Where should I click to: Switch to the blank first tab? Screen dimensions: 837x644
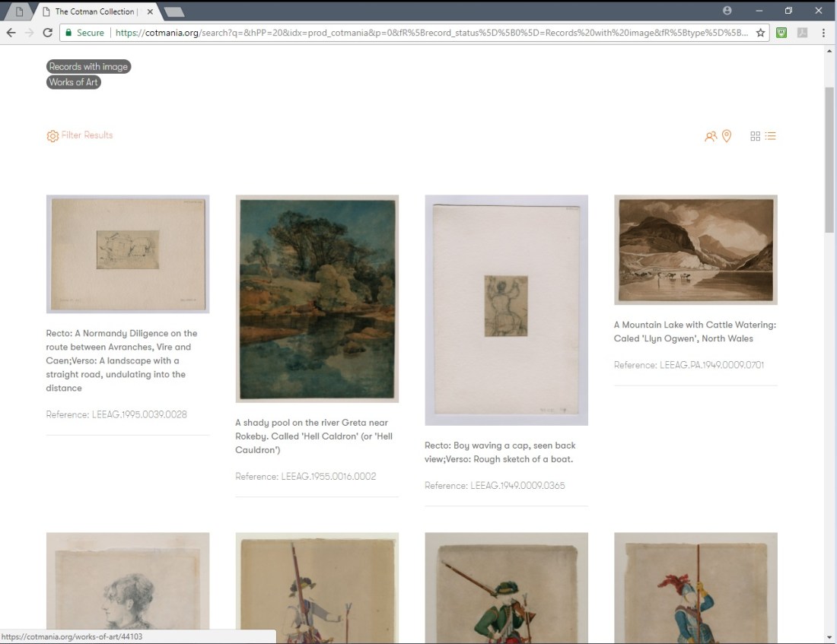[x=20, y=11]
